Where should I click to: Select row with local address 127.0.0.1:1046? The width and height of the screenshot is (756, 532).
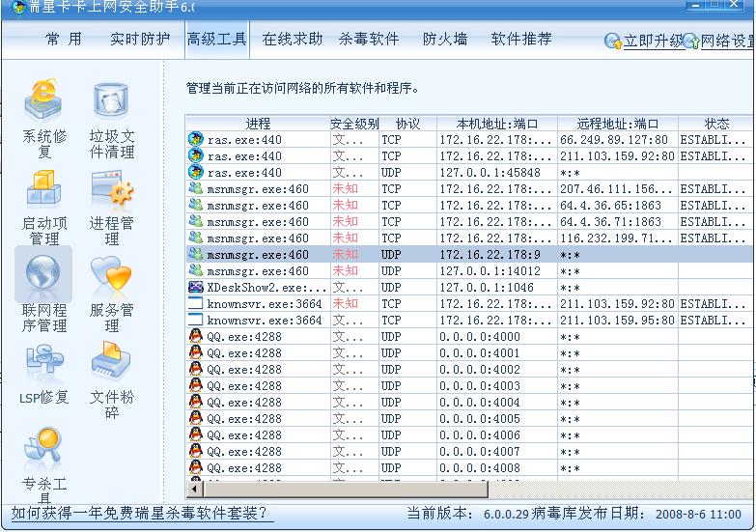[x=469, y=287]
